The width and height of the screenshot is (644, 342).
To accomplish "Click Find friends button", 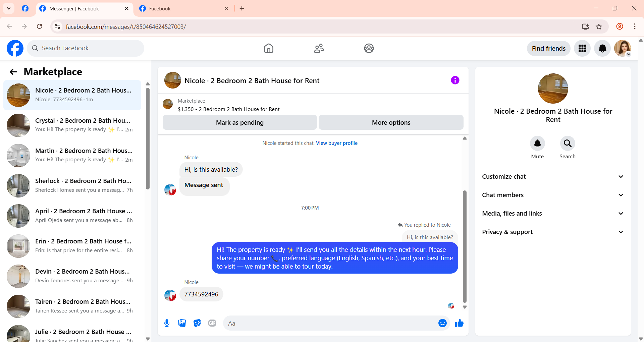I will click(x=548, y=49).
